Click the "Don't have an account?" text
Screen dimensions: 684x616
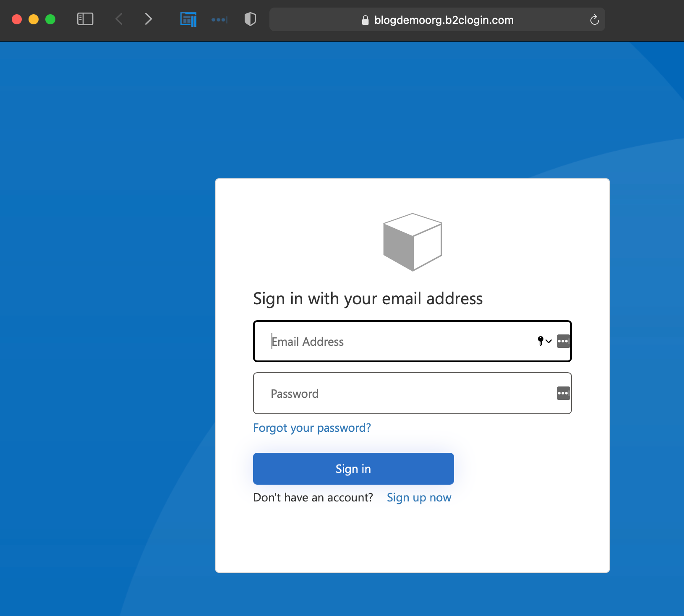[313, 498]
